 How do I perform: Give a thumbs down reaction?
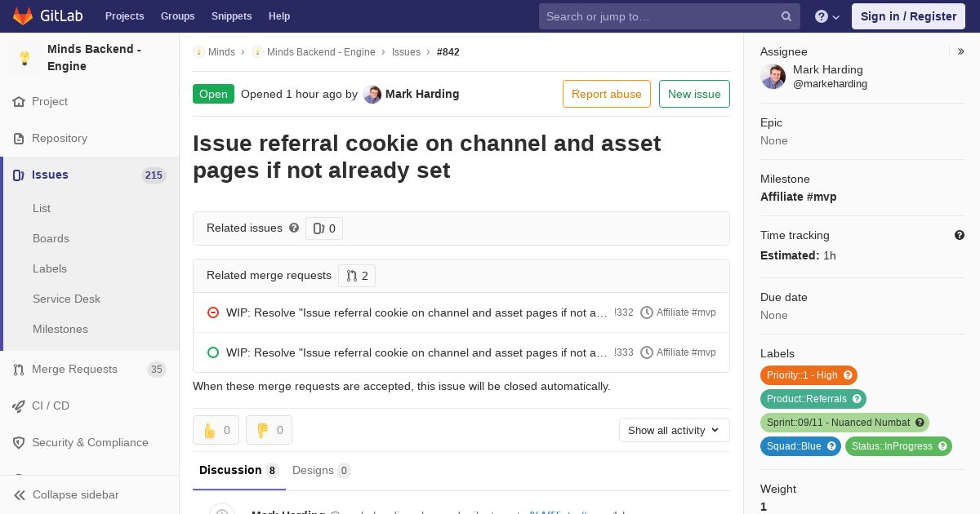tap(269, 430)
